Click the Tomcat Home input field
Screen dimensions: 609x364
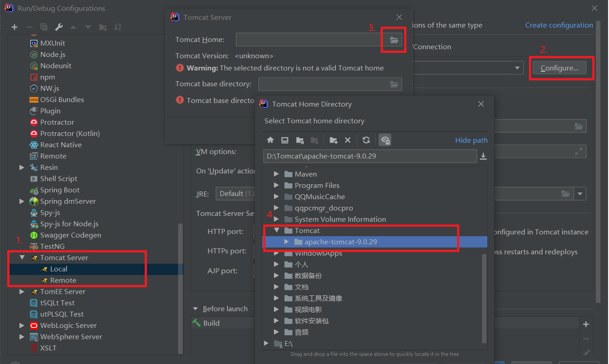point(312,40)
